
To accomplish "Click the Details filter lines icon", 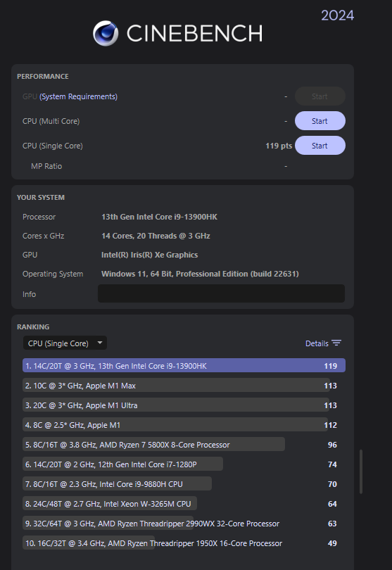I will 336,343.
